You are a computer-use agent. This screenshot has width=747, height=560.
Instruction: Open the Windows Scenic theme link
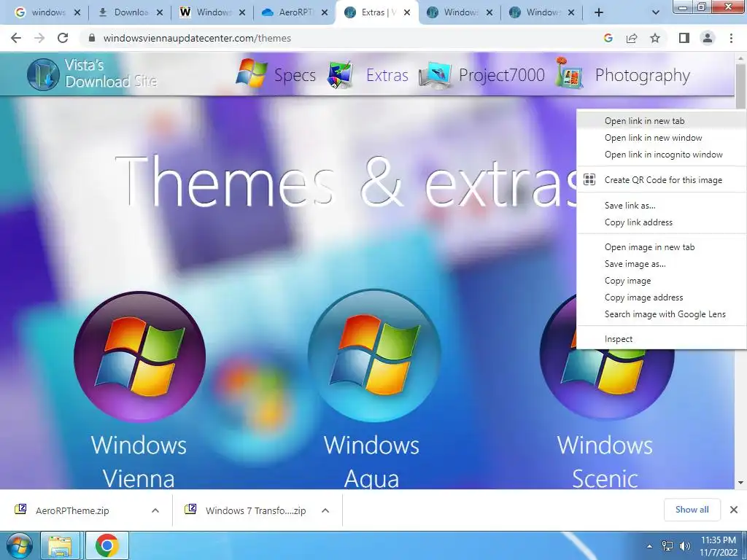click(605, 462)
